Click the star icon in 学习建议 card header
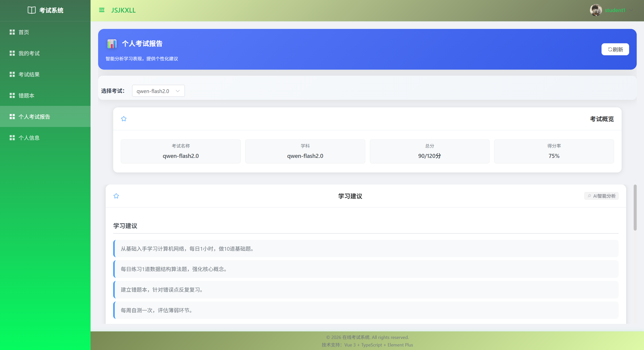Screen dimensions: 644x350 116,196
